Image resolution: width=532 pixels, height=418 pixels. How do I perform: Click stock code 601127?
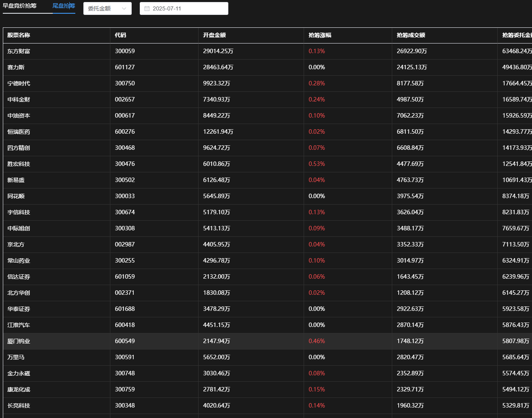[125, 67]
